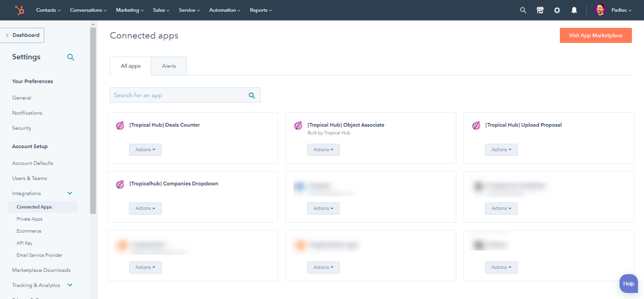Screen dimensions: 644x299
Task: Open the Sales menu
Action: tap(161, 10)
